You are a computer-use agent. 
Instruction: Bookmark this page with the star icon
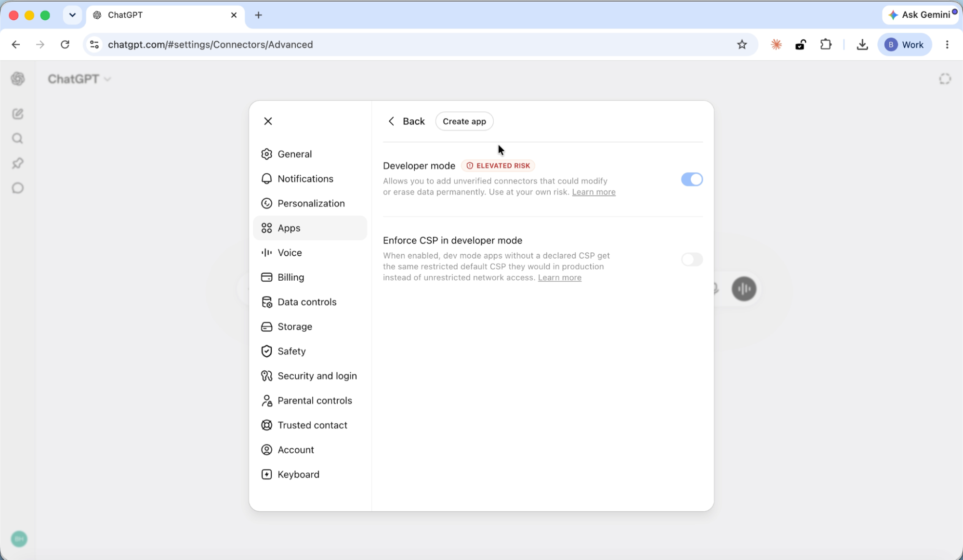tap(742, 45)
